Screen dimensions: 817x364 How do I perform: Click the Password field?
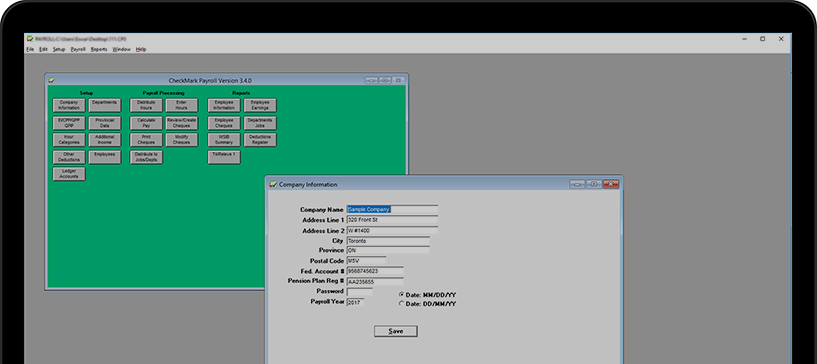click(360, 292)
